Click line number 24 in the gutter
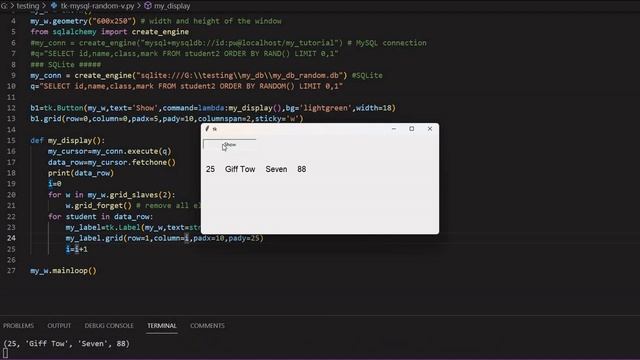Screen dimensions: 640x360 pyautogui.click(x=11, y=238)
